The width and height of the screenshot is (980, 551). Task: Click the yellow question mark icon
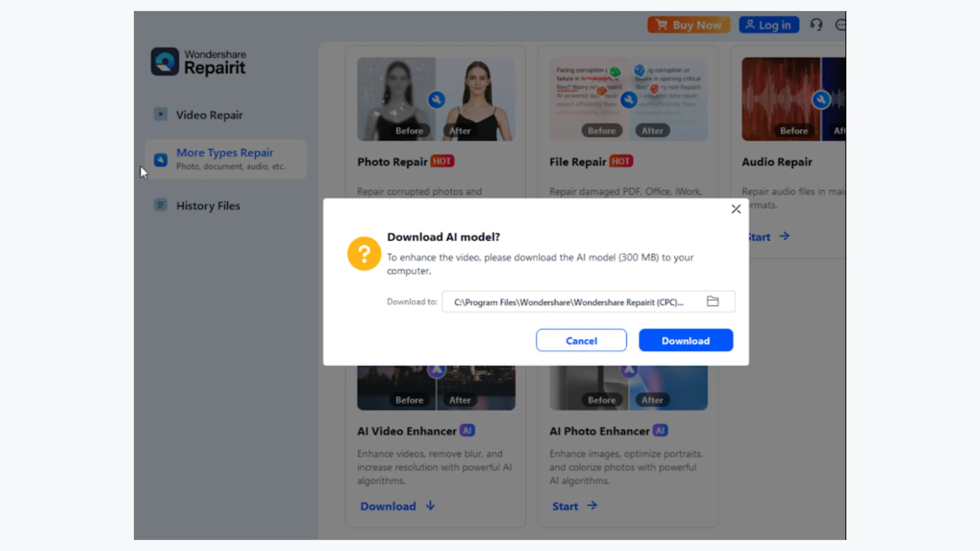364,254
